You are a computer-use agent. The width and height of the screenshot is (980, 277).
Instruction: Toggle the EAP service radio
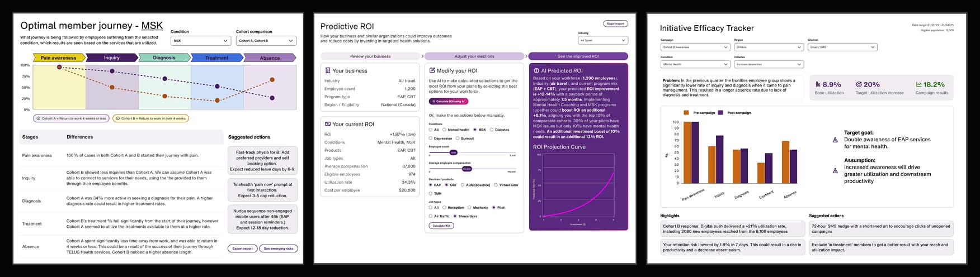[430, 185]
